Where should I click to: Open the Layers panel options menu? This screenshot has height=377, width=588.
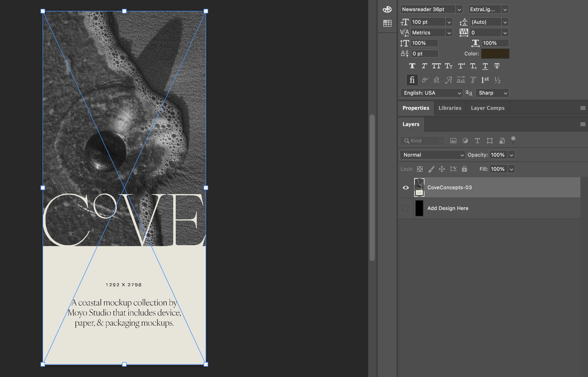click(x=583, y=124)
